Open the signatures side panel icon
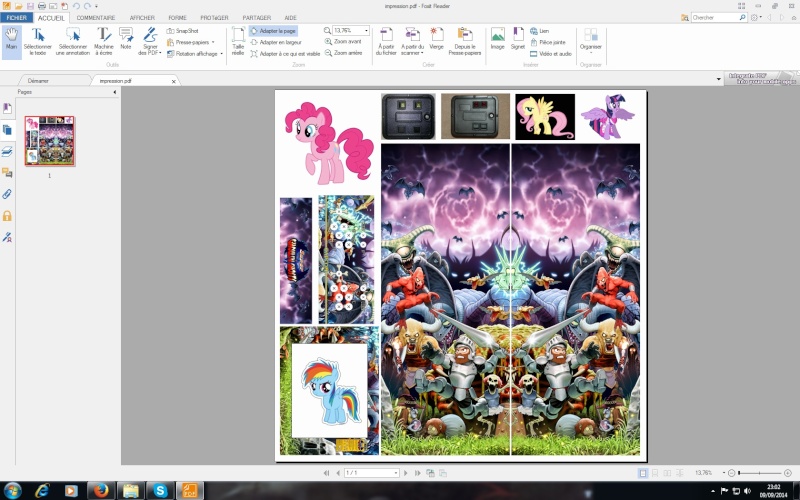 tap(7, 237)
